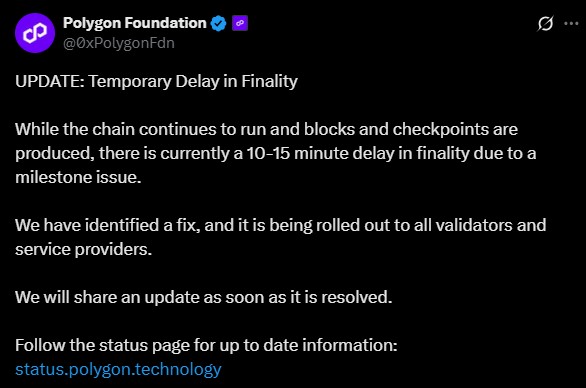Click the word "resolved." in the post

(x=357, y=297)
